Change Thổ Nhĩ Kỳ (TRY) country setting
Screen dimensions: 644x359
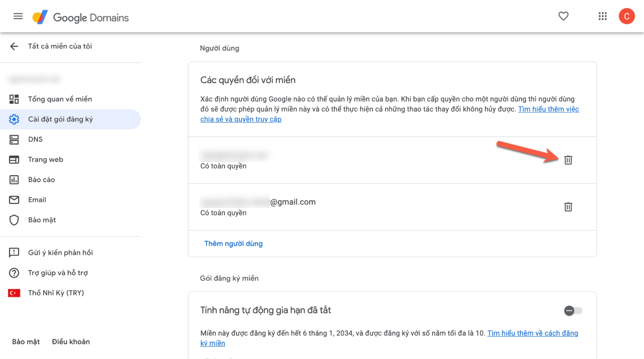pos(56,293)
